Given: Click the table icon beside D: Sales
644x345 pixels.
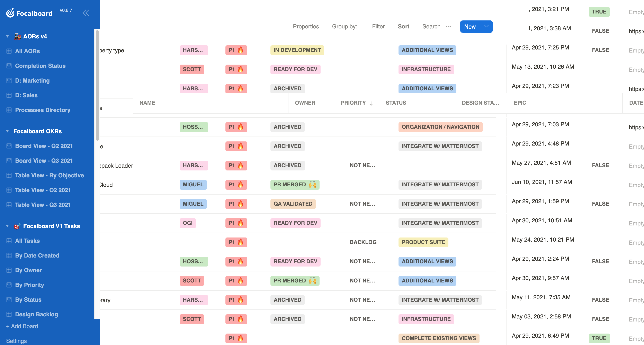Looking at the screenshot, I should 9,95.
